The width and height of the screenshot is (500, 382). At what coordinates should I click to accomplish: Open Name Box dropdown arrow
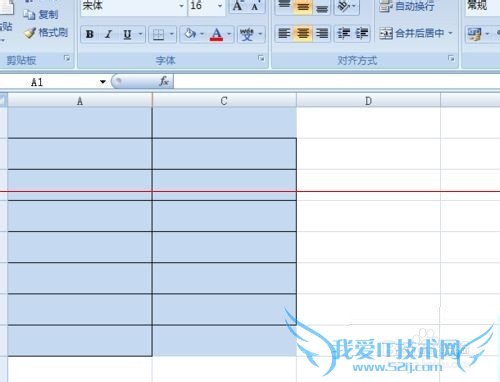coord(103,82)
